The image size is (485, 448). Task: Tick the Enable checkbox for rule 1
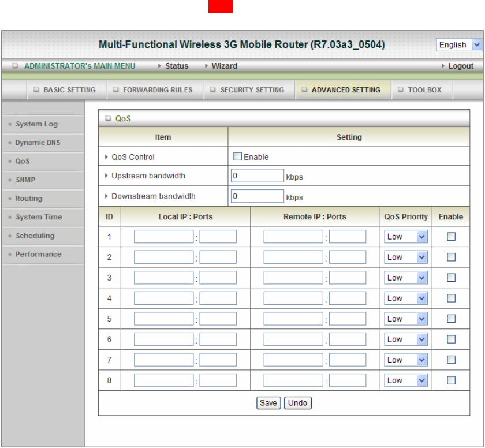[x=451, y=237]
